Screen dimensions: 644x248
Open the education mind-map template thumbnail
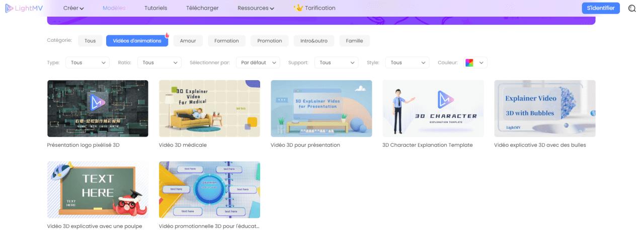tap(209, 190)
